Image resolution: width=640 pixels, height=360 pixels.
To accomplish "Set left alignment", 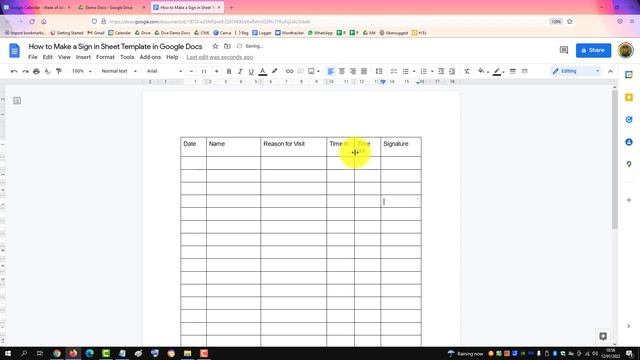I will click(331, 71).
